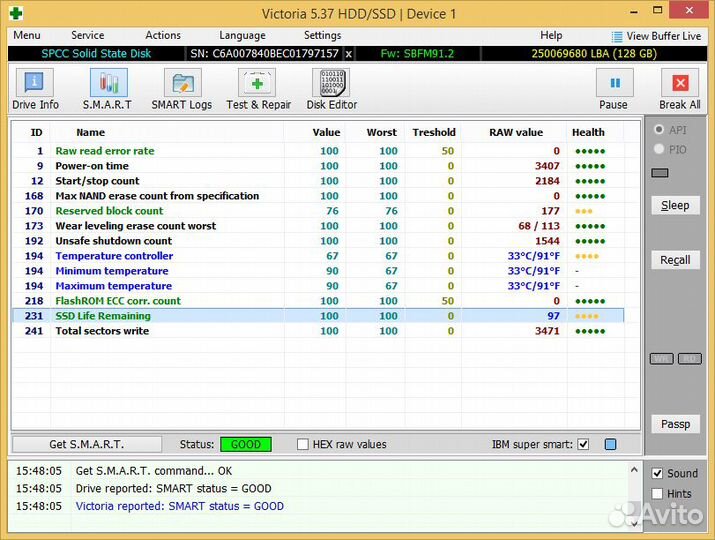The height and width of the screenshot is (540, 715).
Task: Launch the Disk Editor
Action: coord(331,88)
